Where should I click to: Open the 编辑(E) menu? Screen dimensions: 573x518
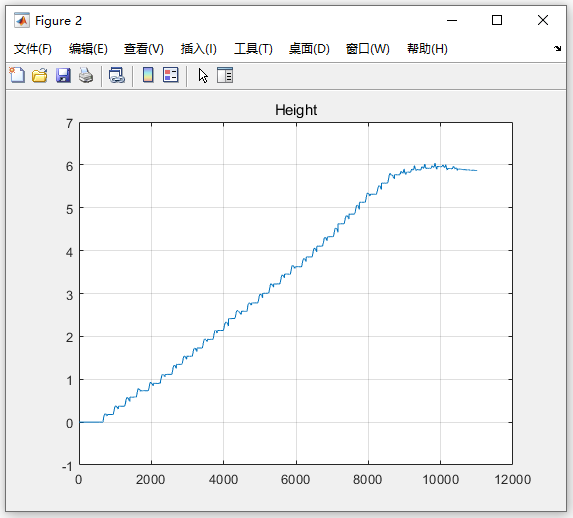coord(88,49)
